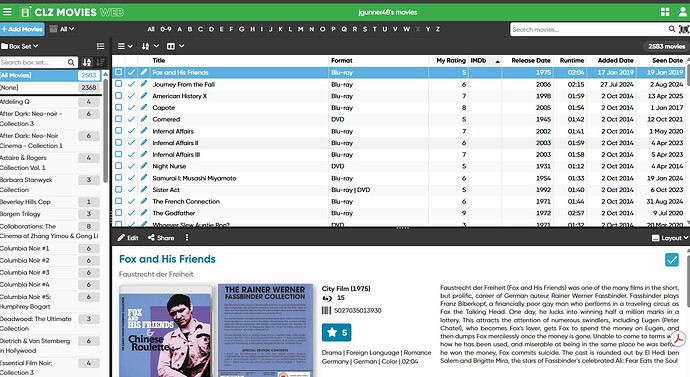Select checkbox for The French Connection
690x377 pixels.
tap(118, 201)
